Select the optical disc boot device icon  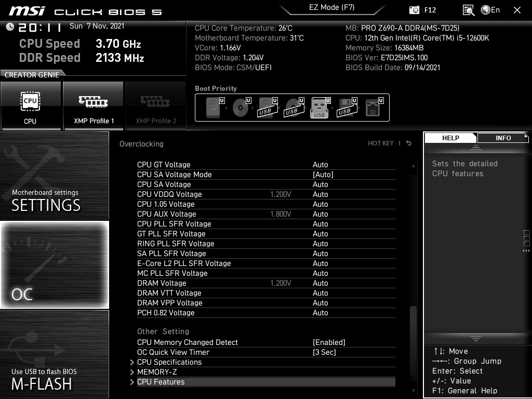242,108
